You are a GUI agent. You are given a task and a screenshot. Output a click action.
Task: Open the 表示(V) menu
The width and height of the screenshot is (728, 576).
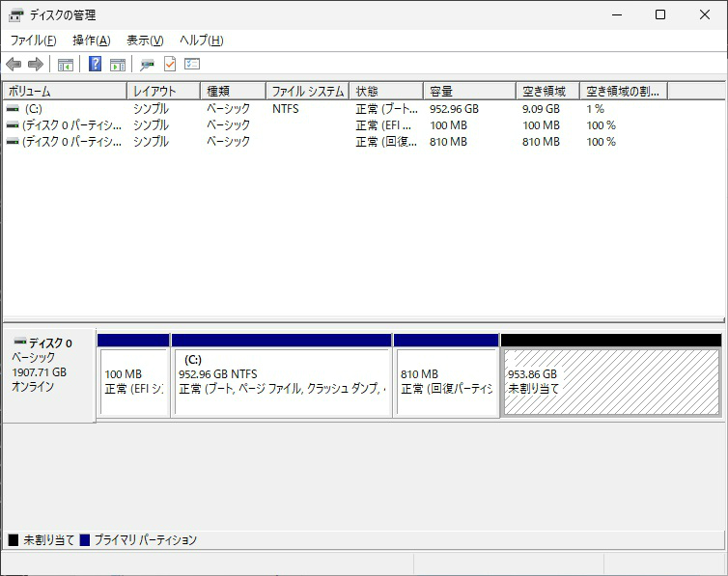(x=145, y=41)
